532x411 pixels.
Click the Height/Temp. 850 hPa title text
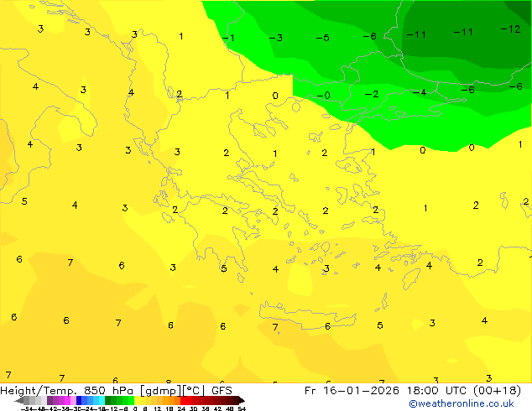(x=68, y=391)
